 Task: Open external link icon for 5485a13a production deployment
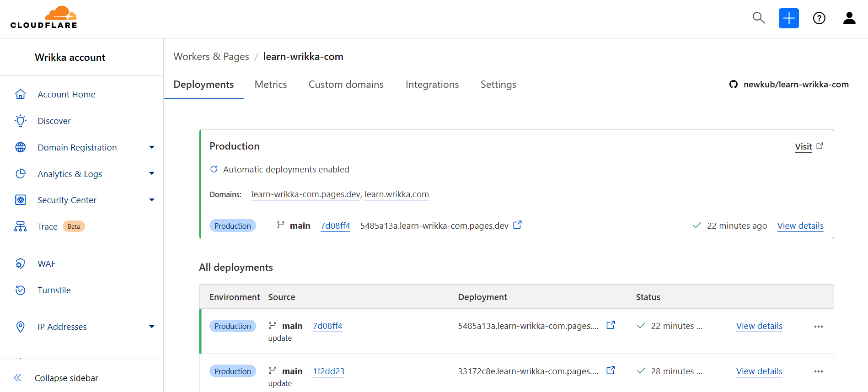click(517, 225)
